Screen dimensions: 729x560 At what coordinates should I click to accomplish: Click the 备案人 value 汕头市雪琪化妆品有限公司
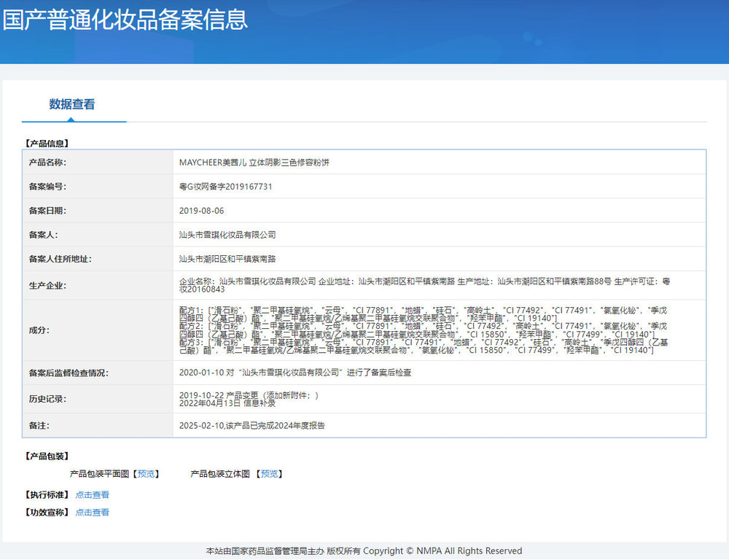227,235
